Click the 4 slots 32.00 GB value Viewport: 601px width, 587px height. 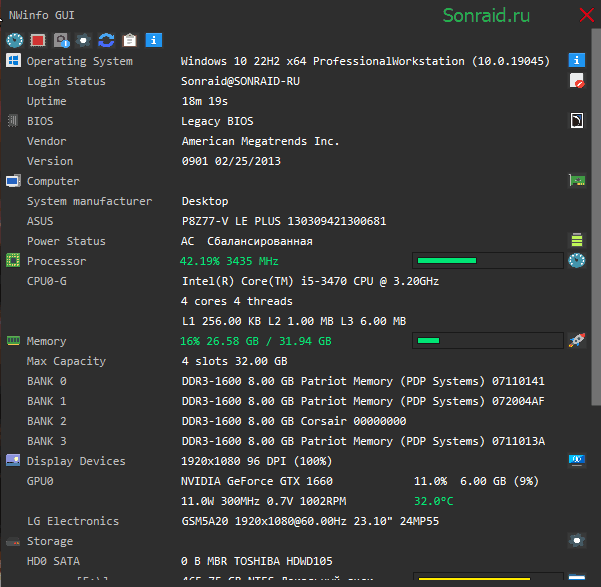(234, 361)
